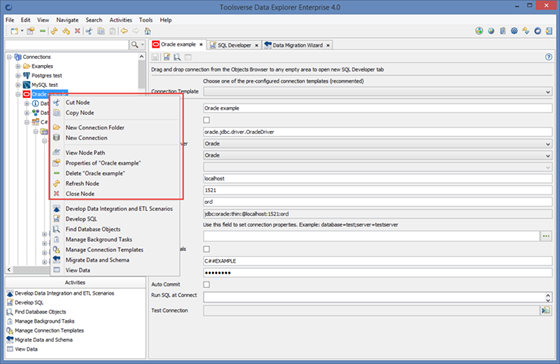560x364 pixels.
Task: Open Properties of "Oracle example" menu entry
Action: (115, 163)
